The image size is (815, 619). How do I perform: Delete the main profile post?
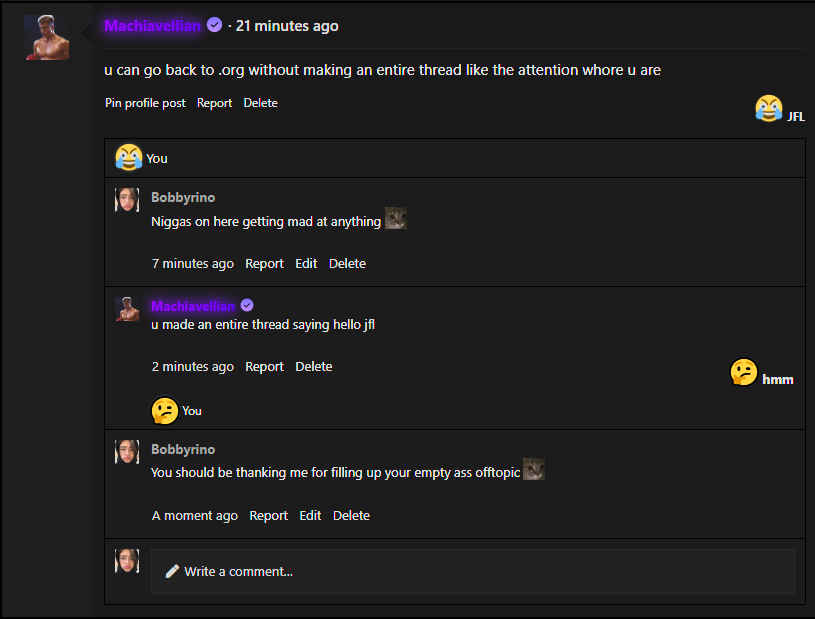click(x=260, y=103)
